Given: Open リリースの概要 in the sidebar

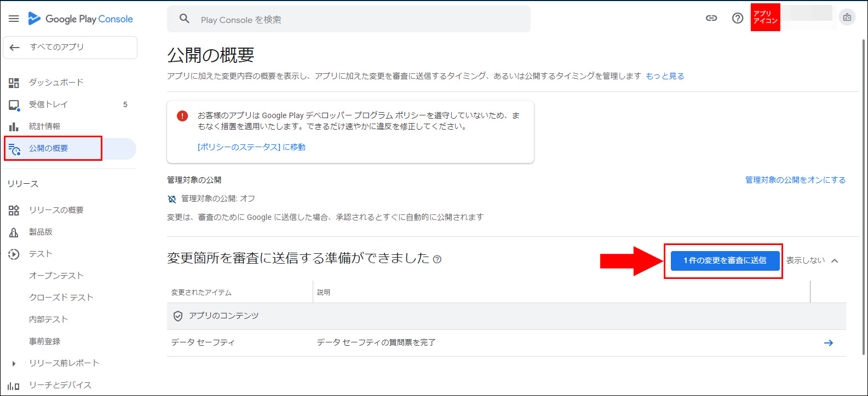Looking at the screenshot, I should [x=56, y=210].
